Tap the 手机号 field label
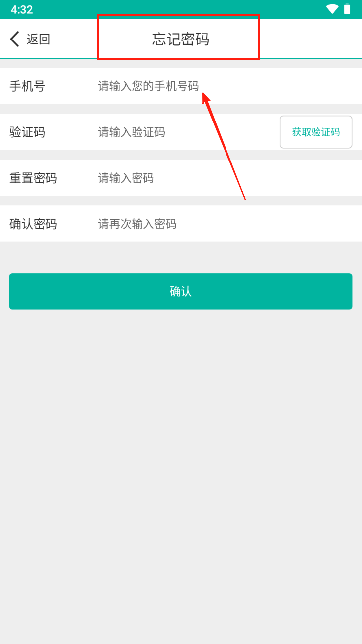The image size is (362, 644). 27,86
